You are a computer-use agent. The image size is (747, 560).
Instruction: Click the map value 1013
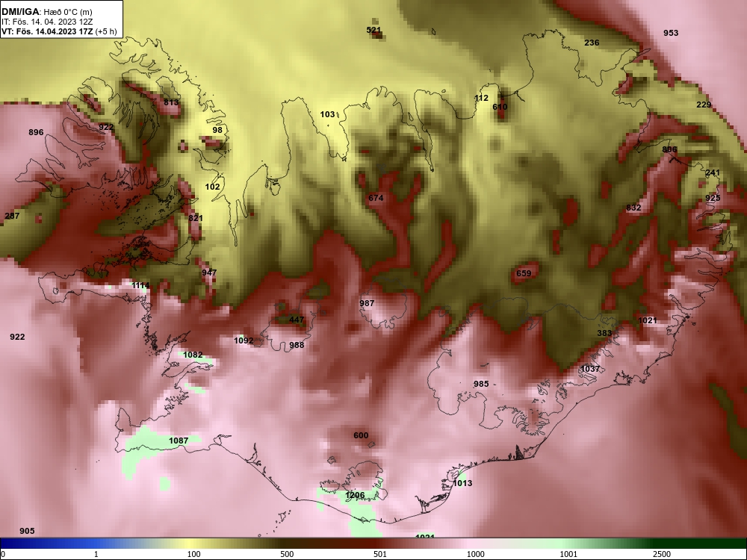point(462,483)
